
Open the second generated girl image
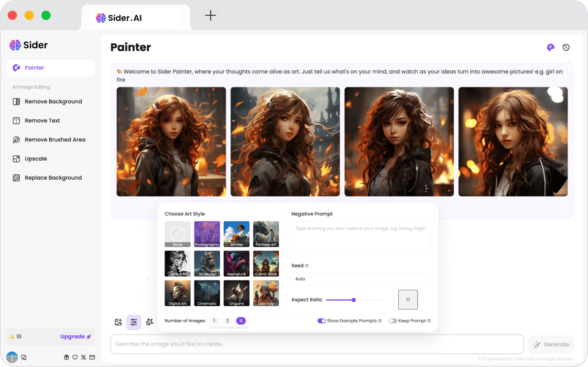pos(285,141)
